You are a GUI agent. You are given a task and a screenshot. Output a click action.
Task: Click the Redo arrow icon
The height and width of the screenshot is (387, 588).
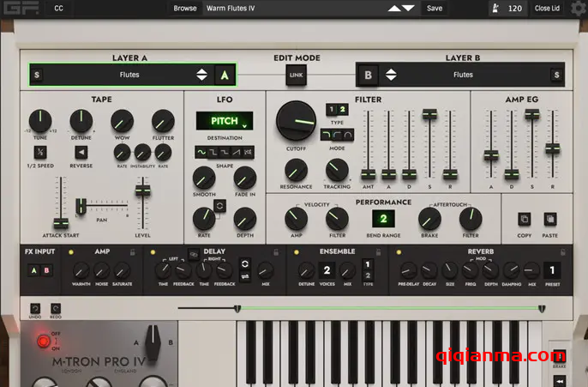(x=56, y=307)
